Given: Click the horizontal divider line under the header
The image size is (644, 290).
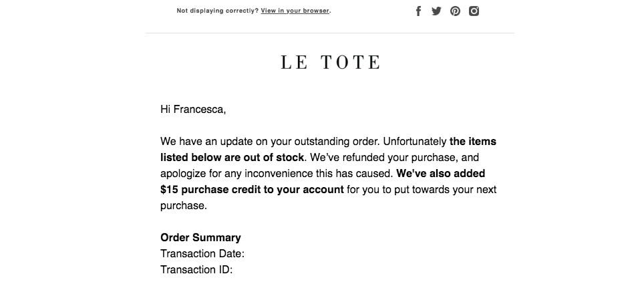Looking at the screenshot, I should click(329, 33).
